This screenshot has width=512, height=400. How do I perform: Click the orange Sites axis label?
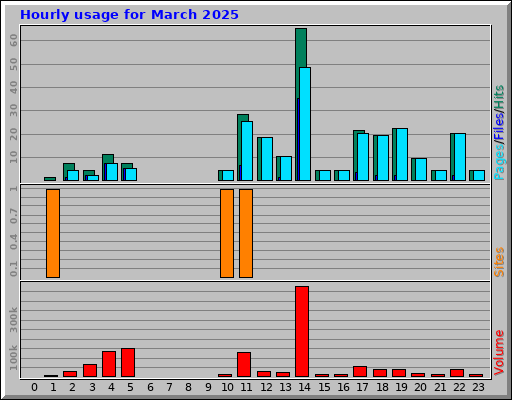[x=499, y=262]
